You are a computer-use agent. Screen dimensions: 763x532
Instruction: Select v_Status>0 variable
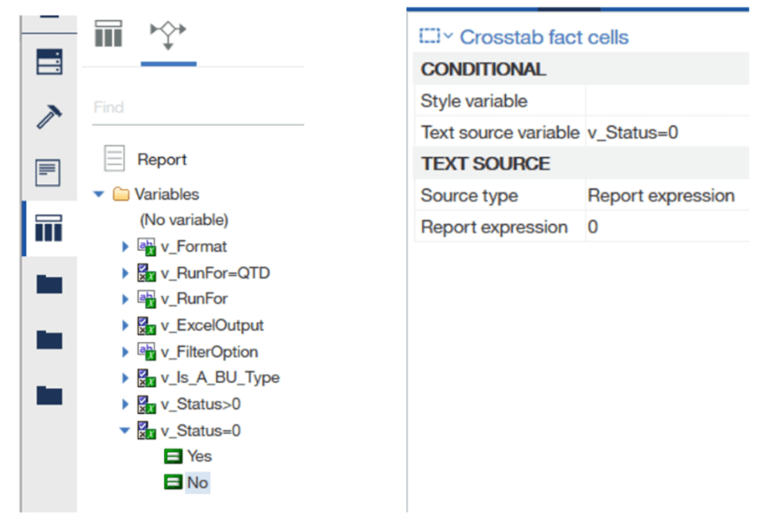(x=200, y=404)
